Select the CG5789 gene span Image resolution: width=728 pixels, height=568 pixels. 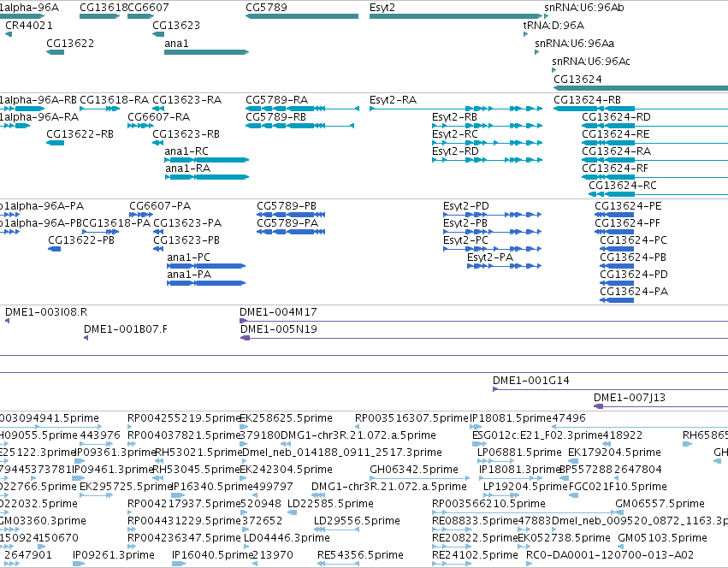point(302,16)
